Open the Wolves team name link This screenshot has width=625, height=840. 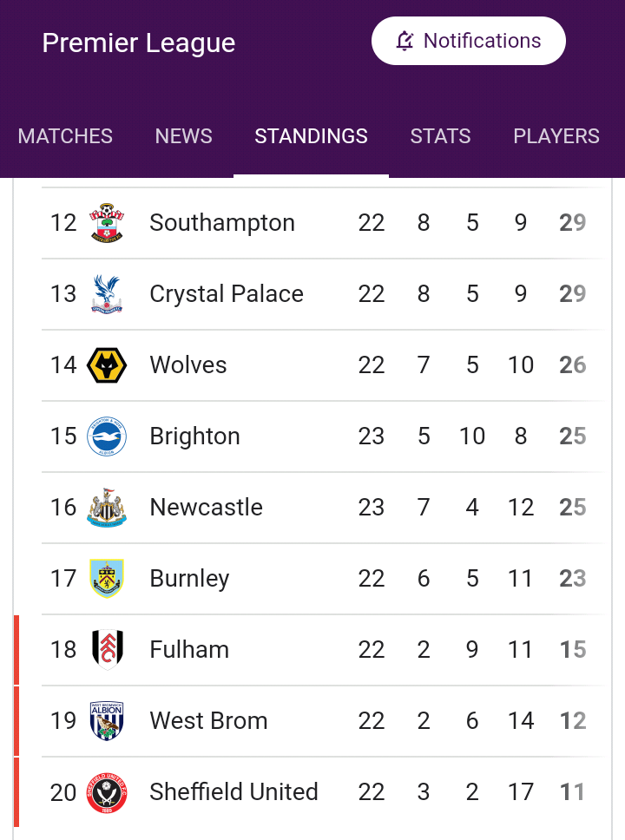click(x=188, y=364)
